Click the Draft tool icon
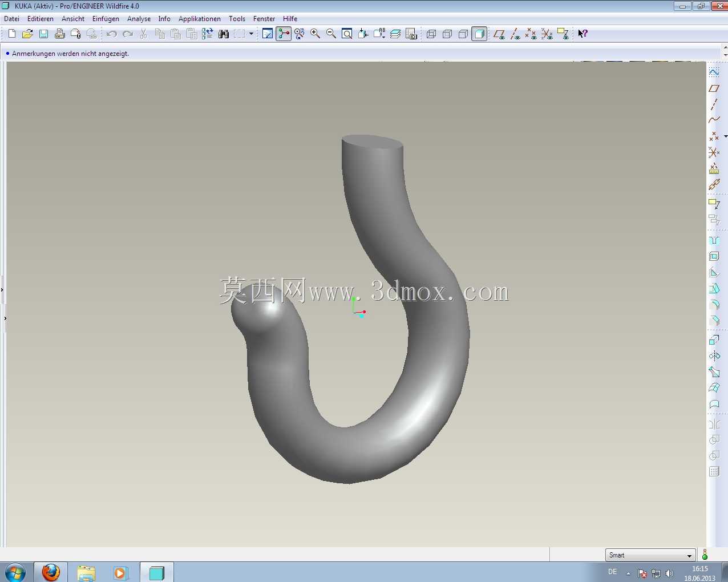Image resolution: width=728 pixels, height=582 pixels. pyautogui.click(x=714, y=288)
